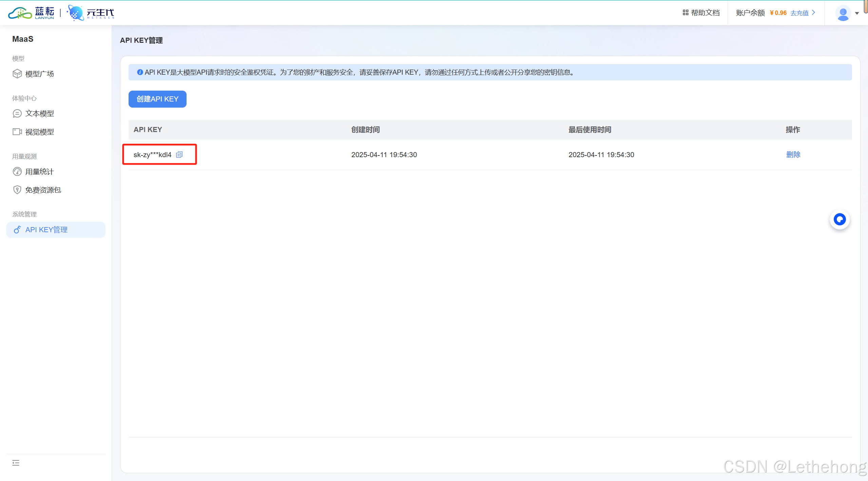Click the 去充值 recharge link
Image resolution: width=868 pixels, height=481 pixels.
click(799, 13)
